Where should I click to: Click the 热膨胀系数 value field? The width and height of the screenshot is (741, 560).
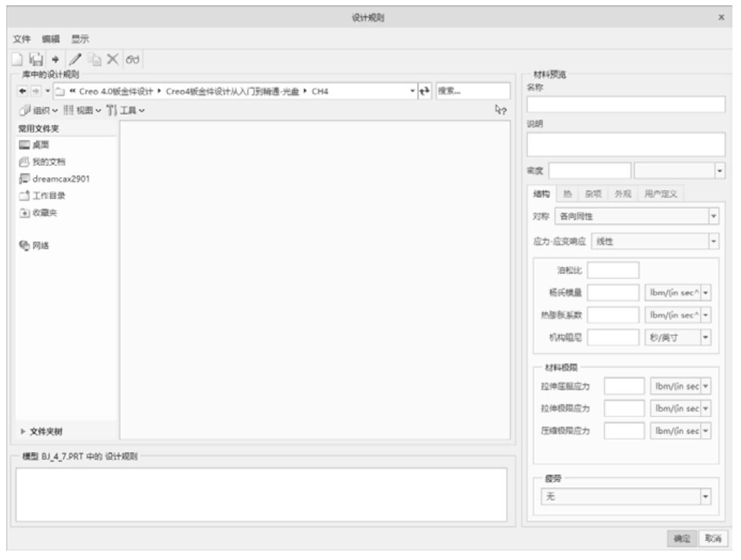[x=613, y=315]
